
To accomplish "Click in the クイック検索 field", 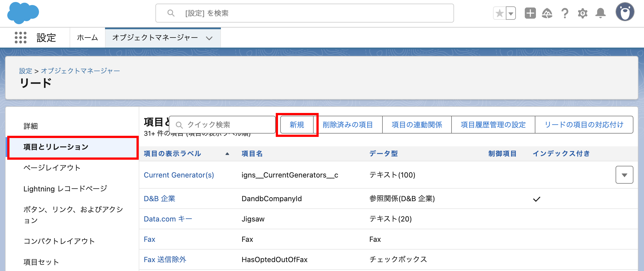I will pos(226,125).
